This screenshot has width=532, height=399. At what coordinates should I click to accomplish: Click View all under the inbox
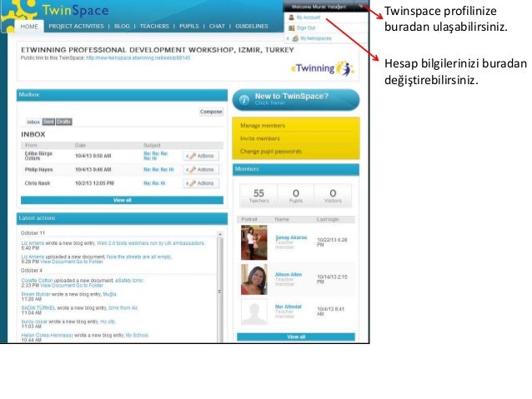pyautogui.click(x=122, y=200)
